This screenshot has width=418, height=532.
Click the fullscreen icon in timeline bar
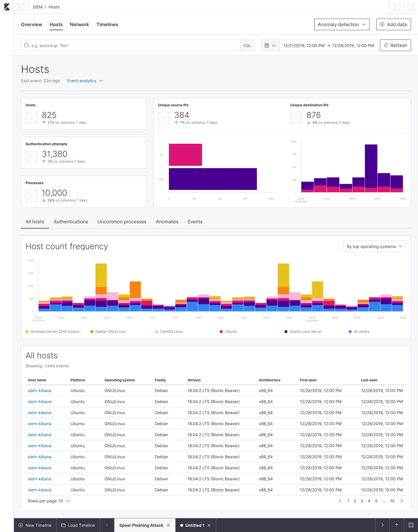tap(411, 525)
